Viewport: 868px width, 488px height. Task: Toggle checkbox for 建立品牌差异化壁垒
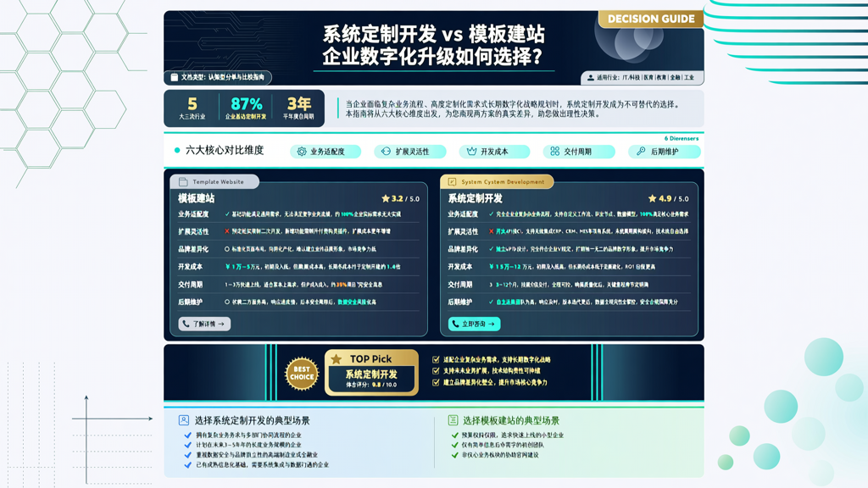pos(437,382)
